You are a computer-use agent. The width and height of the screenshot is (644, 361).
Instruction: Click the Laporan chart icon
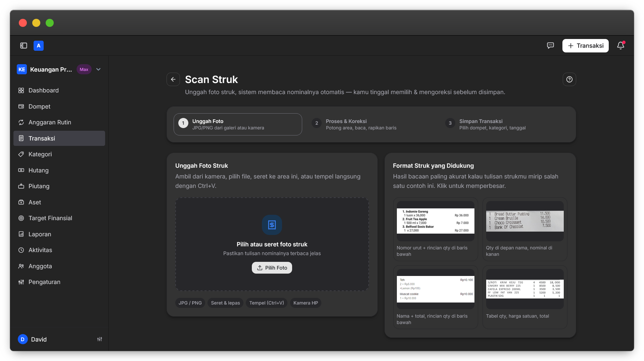point(21,234)
